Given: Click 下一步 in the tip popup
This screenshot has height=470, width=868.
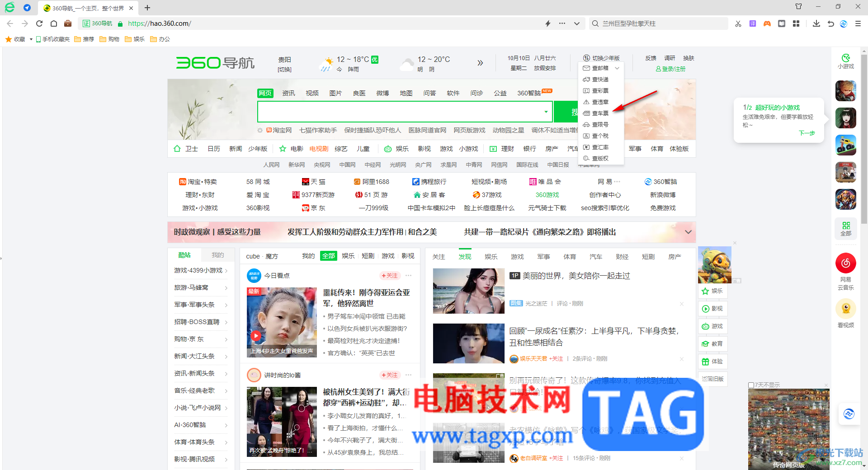Looking at the screenshot, I should coord(807,133).
